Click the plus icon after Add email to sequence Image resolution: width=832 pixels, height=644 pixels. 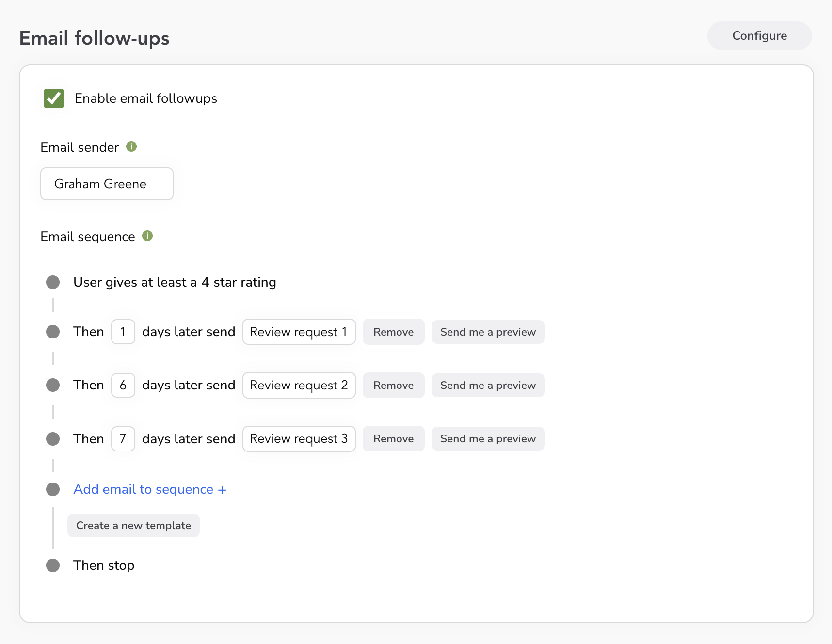pyautogui.click(x=223, y=489)
